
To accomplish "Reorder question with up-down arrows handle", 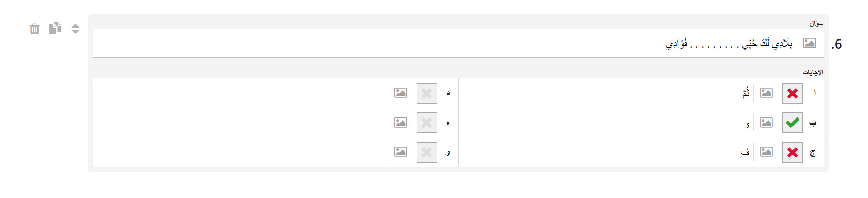I will tap(76, 29).
